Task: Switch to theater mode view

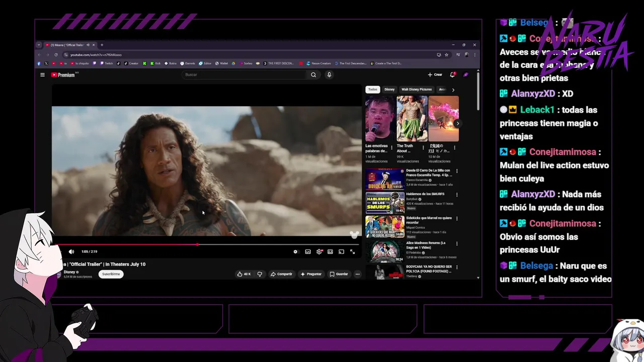Action: click(330, 251)
